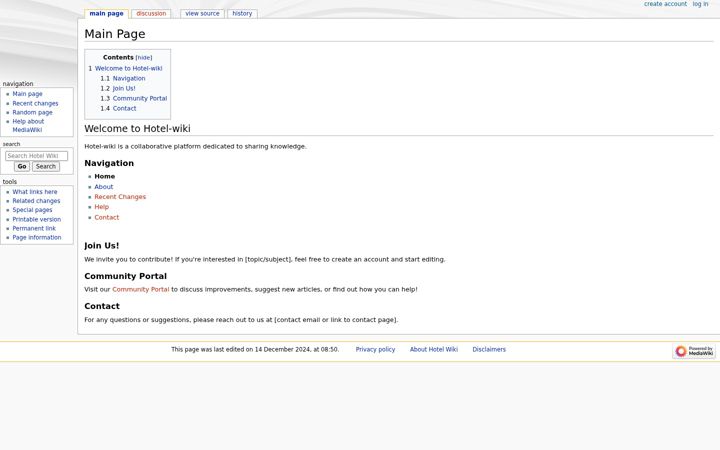The image size is (720, 450).
Task: Click the log in link
Action: click(x=700, y=4)
